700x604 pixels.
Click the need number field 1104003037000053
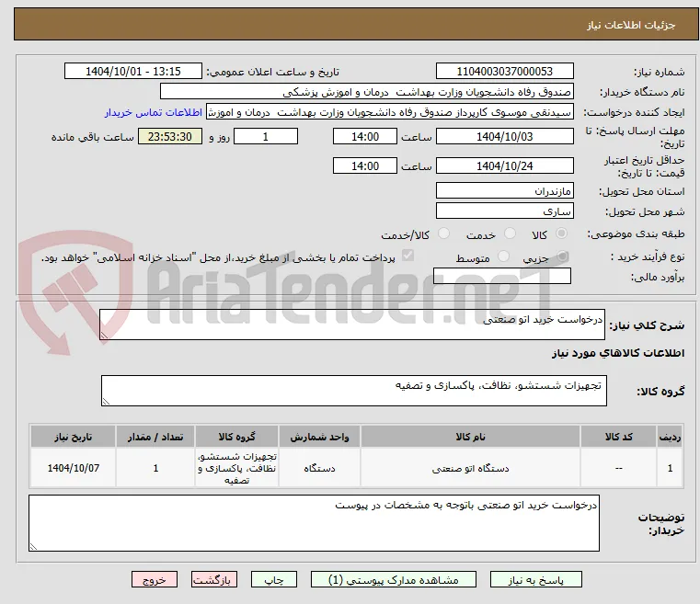(505, 72)
